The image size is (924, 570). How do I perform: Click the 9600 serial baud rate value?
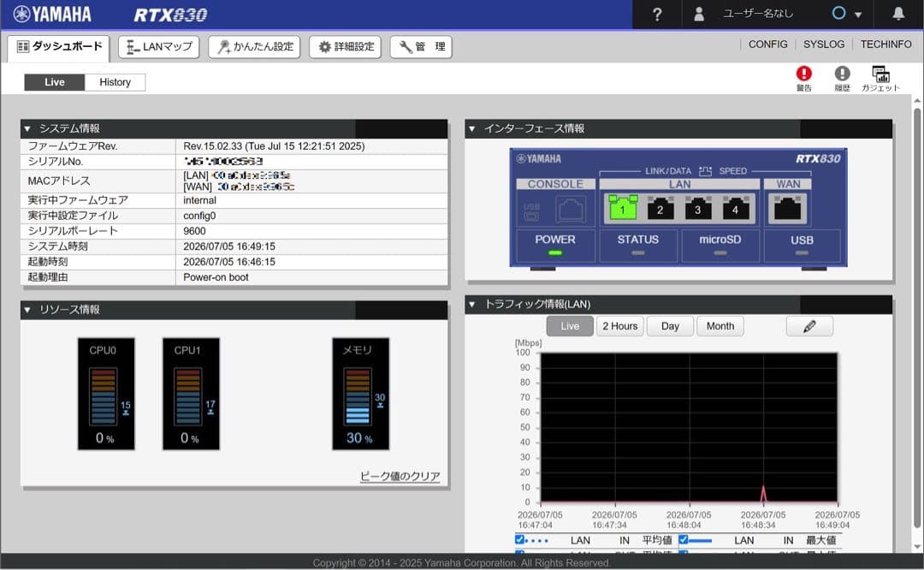(194, 231)
